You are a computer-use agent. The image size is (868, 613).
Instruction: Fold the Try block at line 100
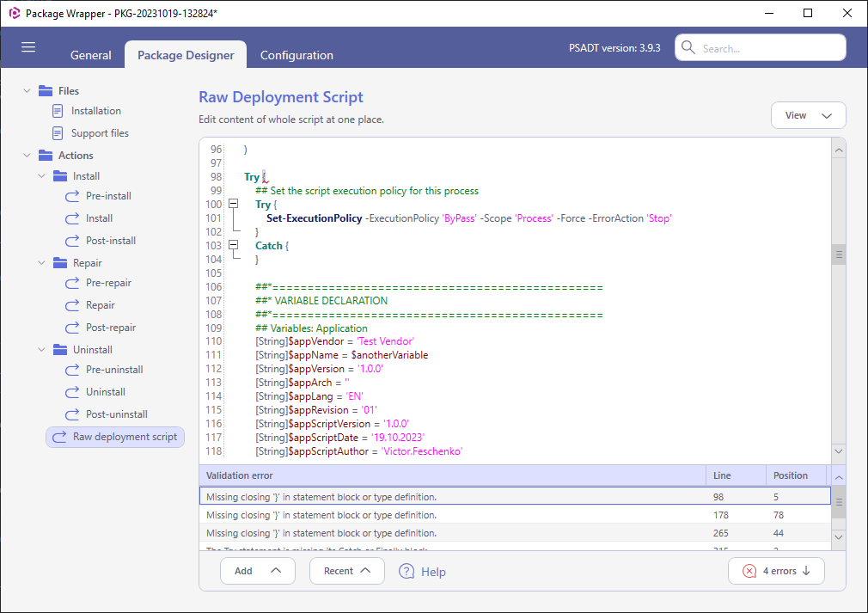point(234,204)
